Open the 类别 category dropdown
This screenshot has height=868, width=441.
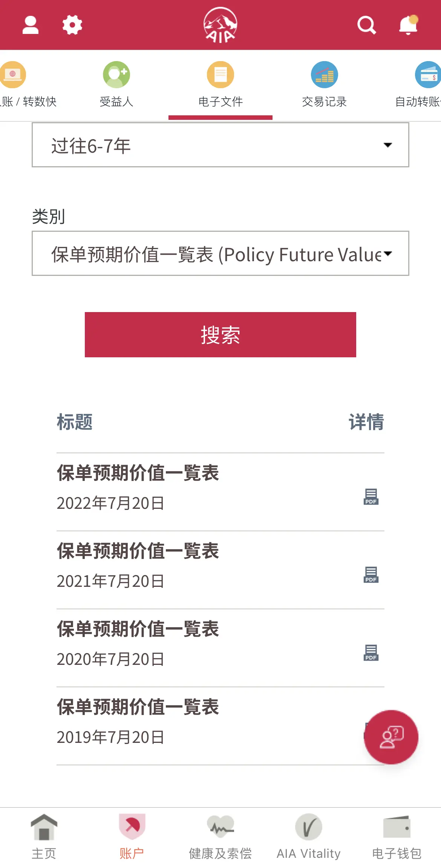[x=220, y=254]
